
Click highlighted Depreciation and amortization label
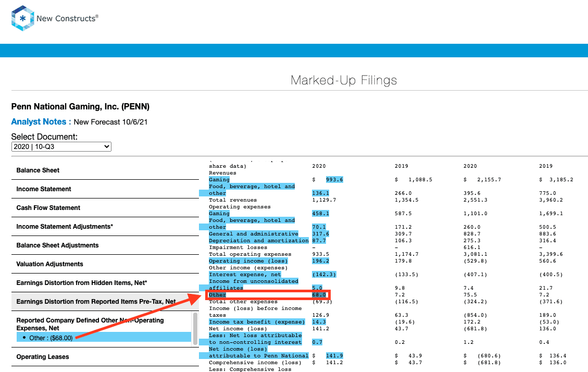click(259, 240)
